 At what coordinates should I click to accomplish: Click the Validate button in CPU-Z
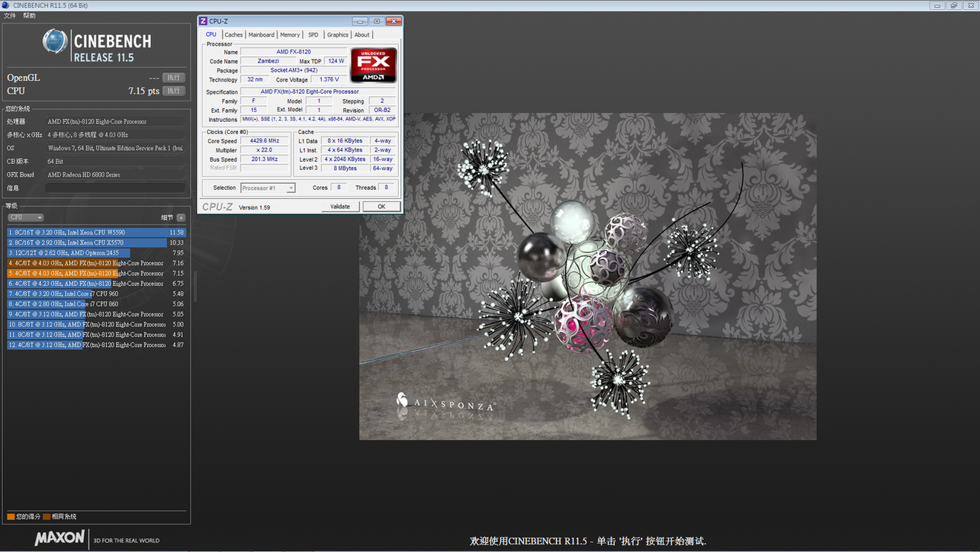pyautogui.click(x=340, y=207)
